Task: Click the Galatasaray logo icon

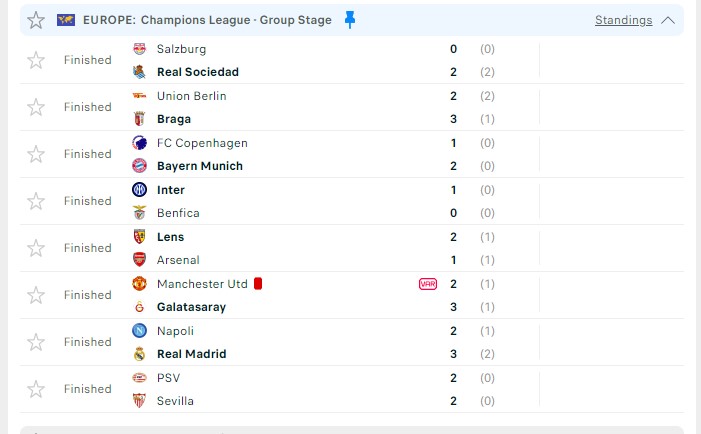Action: [139, 307]
